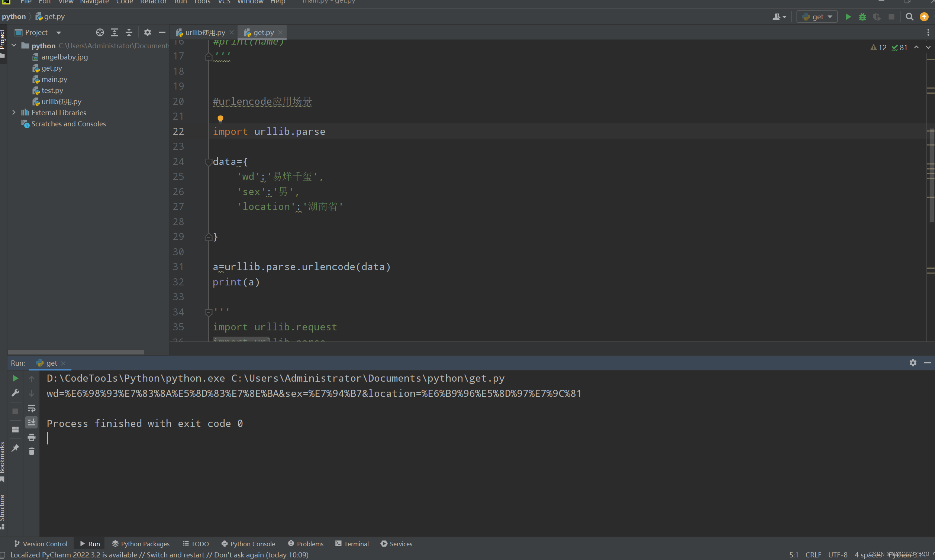Open the 'get' run configuration dropdown

tap(817, 17)
